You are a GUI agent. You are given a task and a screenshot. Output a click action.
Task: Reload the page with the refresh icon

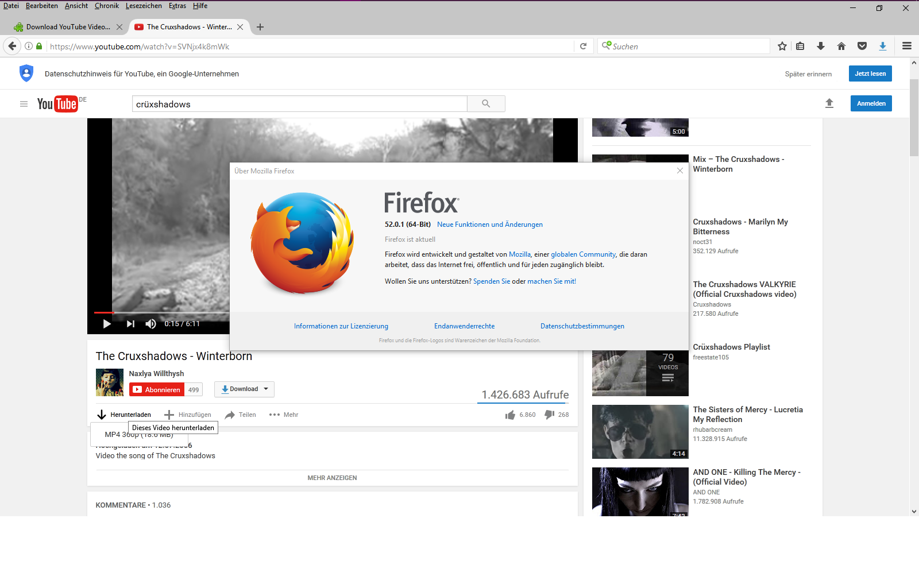point(583,47)
